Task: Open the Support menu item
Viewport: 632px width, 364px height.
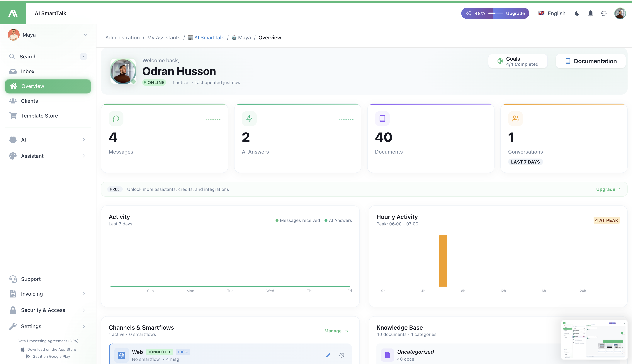Action: (48, 279)
